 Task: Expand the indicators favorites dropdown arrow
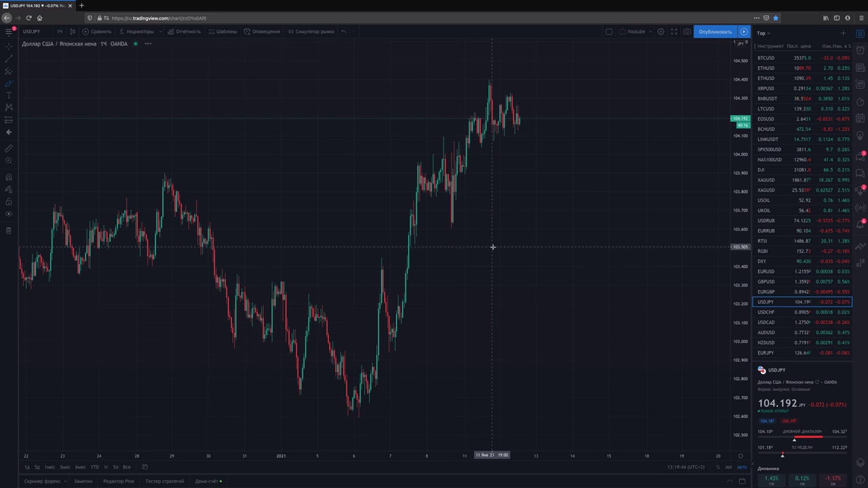(x=160, y=31)
